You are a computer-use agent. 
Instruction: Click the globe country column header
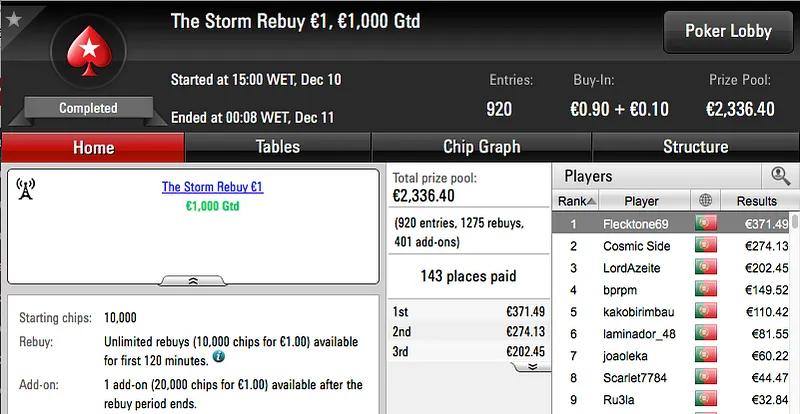(705, 201)
